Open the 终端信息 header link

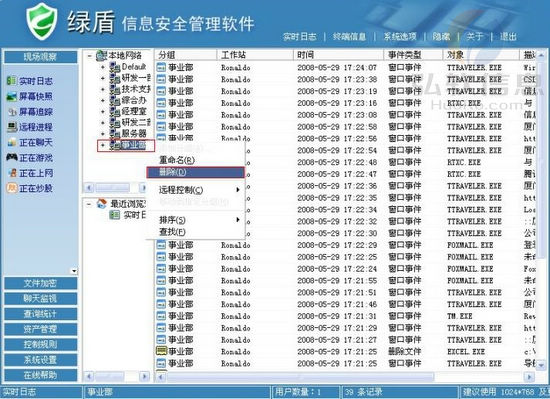[349, 36]
